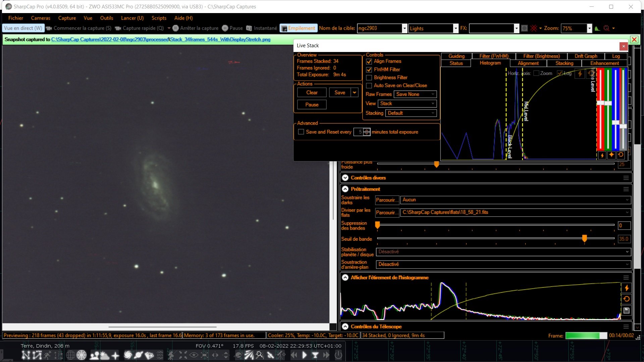Viewport: 644px width, 362px height.
Task: Click the reticule overlay icon in toolbar
Action: pyautogui.click(x=534, y=28)
